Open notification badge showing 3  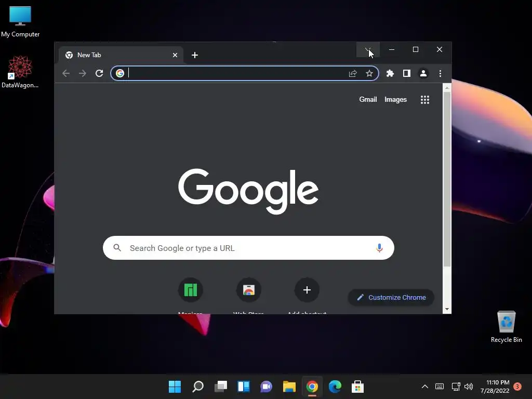pos(517,387)
